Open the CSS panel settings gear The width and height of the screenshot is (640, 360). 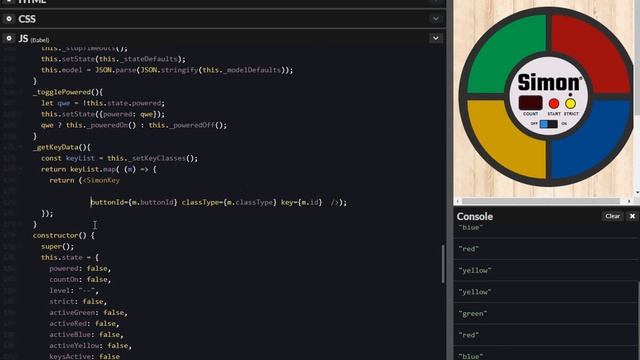click(x=9, y=19)
